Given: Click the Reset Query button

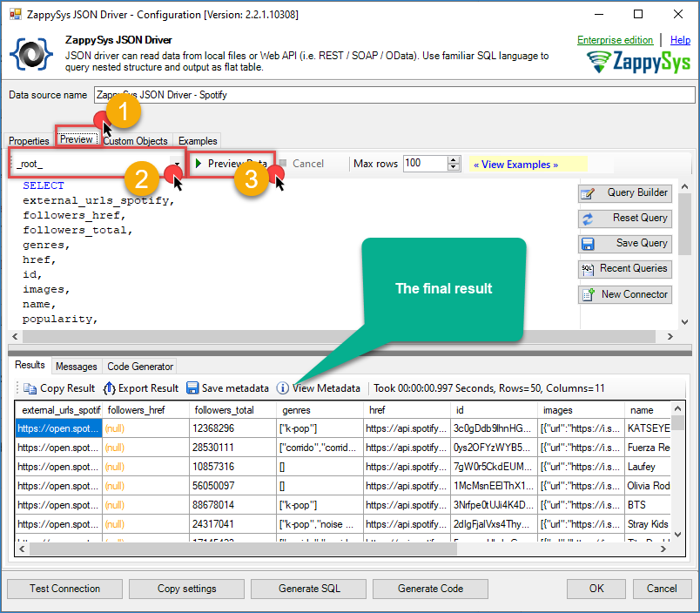Looking at the screenshot, I should (624, 219).
